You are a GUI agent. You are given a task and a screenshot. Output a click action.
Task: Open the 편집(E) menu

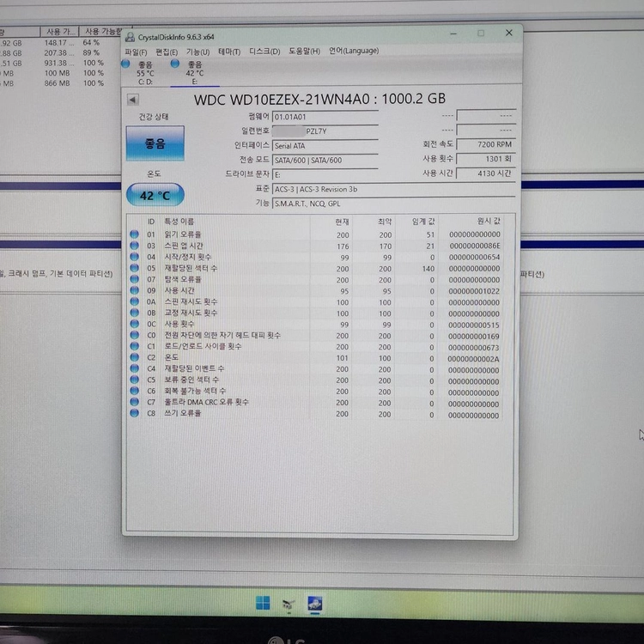[167, 52]
